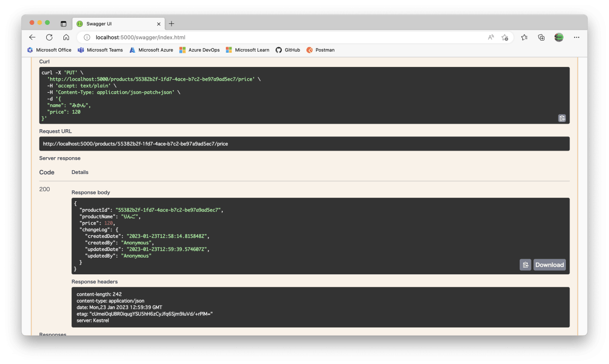
Task: Click the etag response header line
Action: tap(145, 314)
